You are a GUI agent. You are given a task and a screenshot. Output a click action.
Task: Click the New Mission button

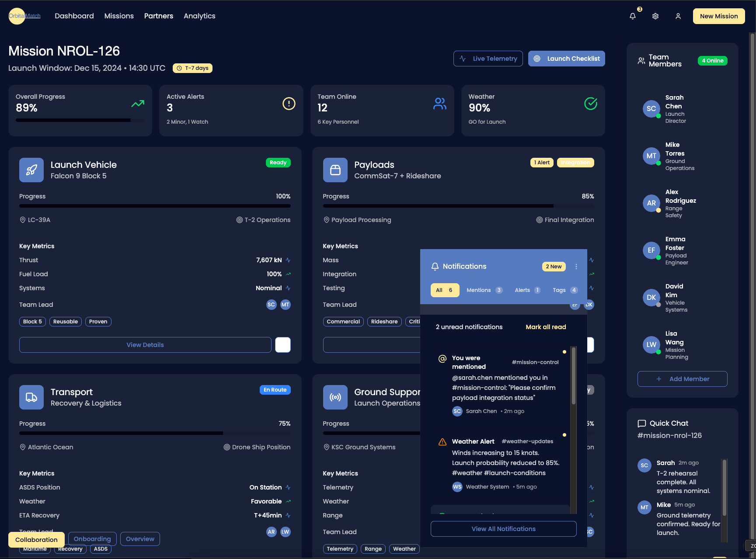718,16
